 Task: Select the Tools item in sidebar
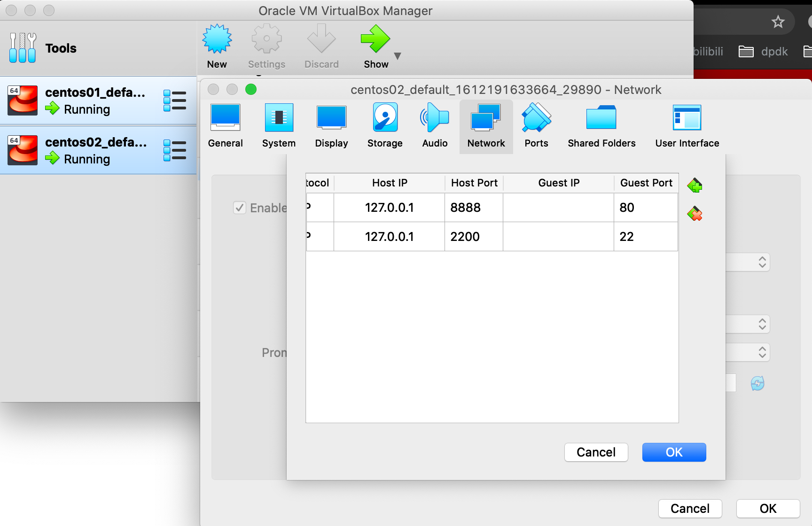pos(98,48)
